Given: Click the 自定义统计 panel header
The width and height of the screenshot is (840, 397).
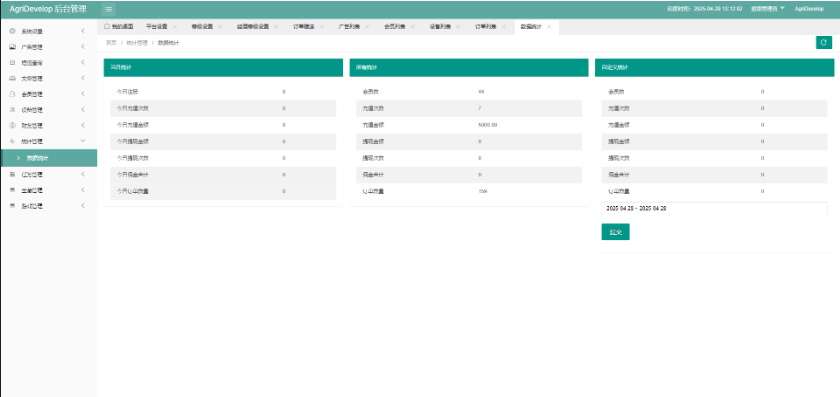Looking at the screenshot, I should pyautogui.click(x=715, y=68).
